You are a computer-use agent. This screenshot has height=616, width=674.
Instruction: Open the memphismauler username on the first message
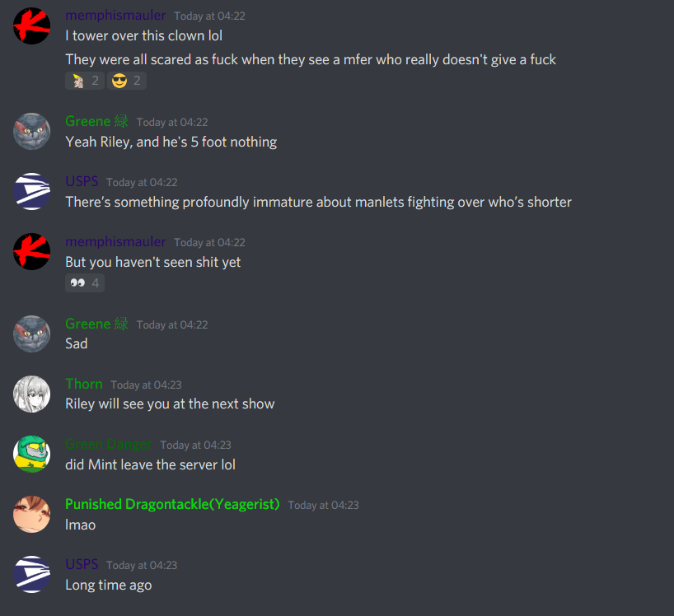pyautogui.click(x=115, y=16)
